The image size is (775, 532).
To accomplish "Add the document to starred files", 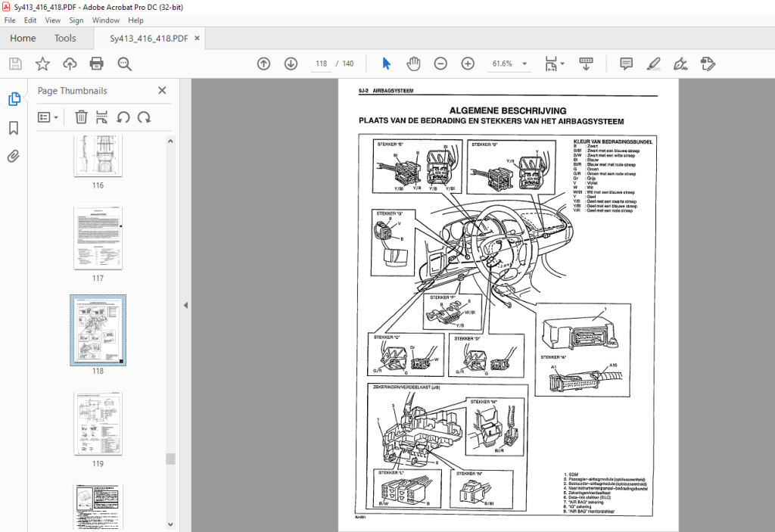I will pyautogui.click(x=42, y=64).
